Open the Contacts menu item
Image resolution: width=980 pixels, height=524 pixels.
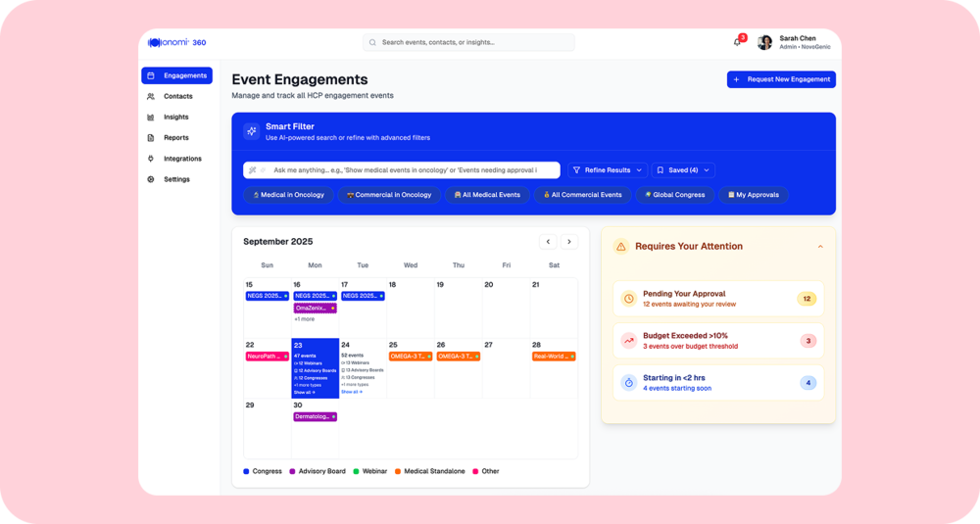(176, 96)
